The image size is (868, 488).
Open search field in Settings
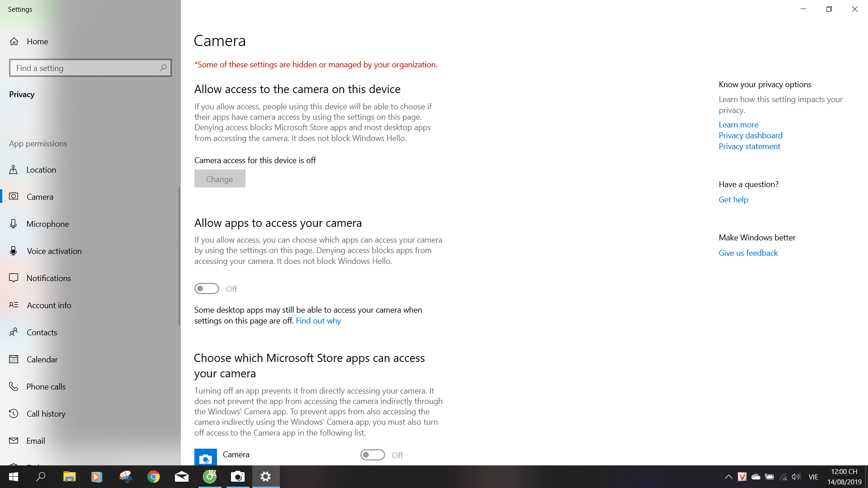pyautogui.click(x=90, y=67)
